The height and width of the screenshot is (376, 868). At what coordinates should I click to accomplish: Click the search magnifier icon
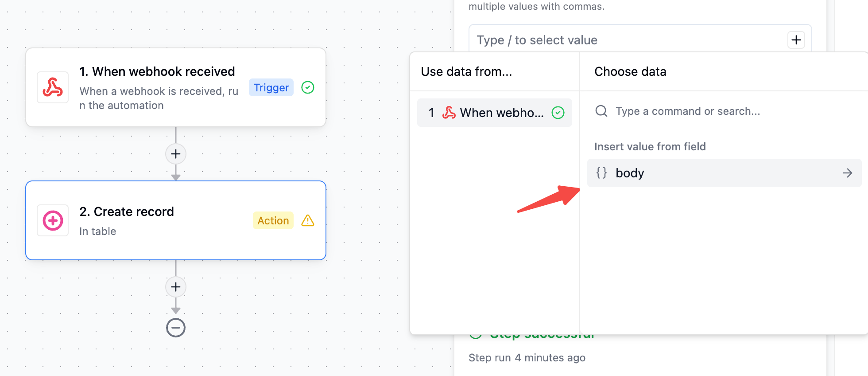click(x=601, y=111)
